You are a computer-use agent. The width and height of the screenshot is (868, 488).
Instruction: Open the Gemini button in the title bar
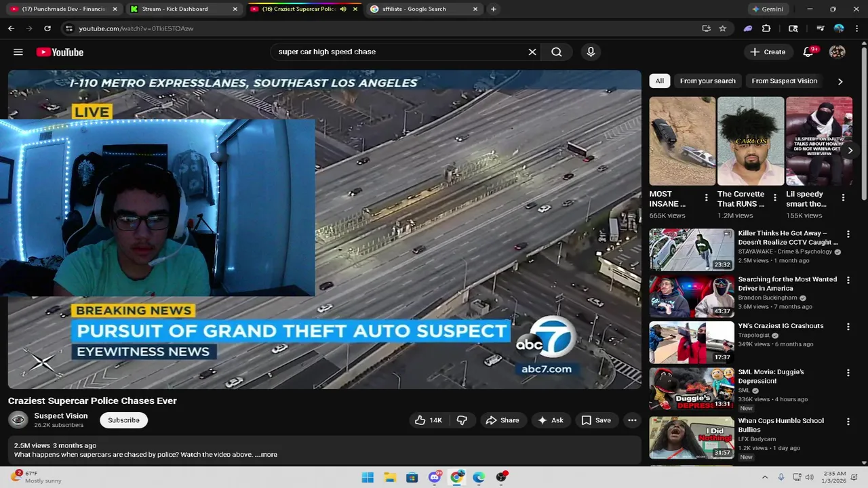click(768, 9)
